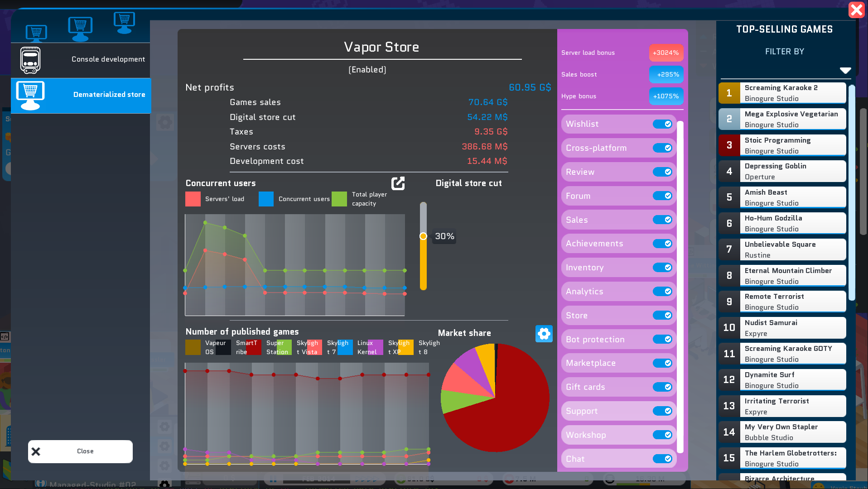Disable the Marketplace feature
868x489 pixels.
click(x=662, y=363)
